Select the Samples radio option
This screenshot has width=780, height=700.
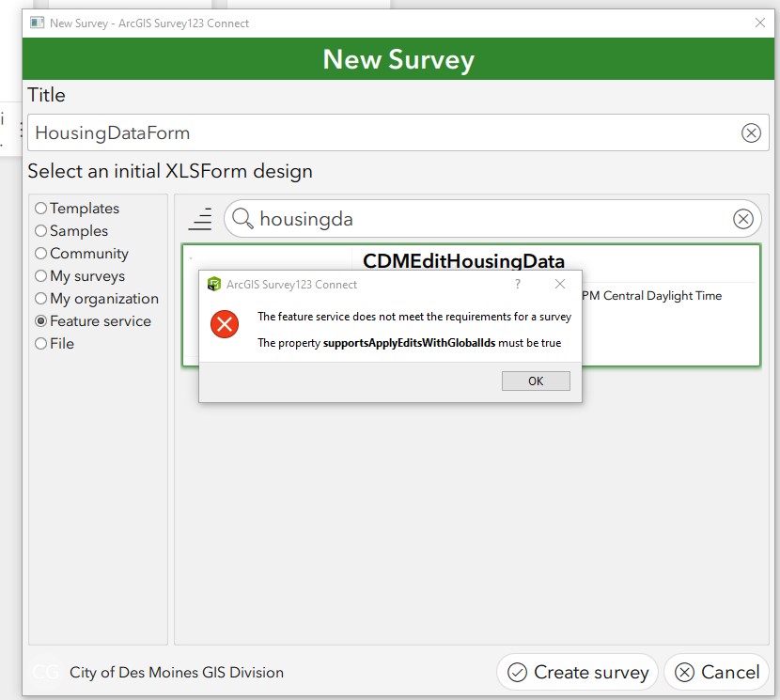coord(40,231)
